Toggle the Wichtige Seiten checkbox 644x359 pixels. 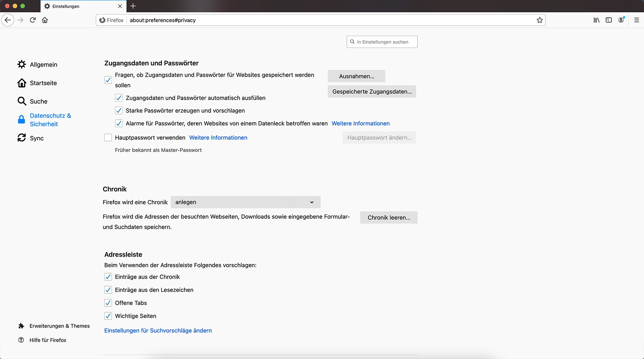(x=108, y=316)
